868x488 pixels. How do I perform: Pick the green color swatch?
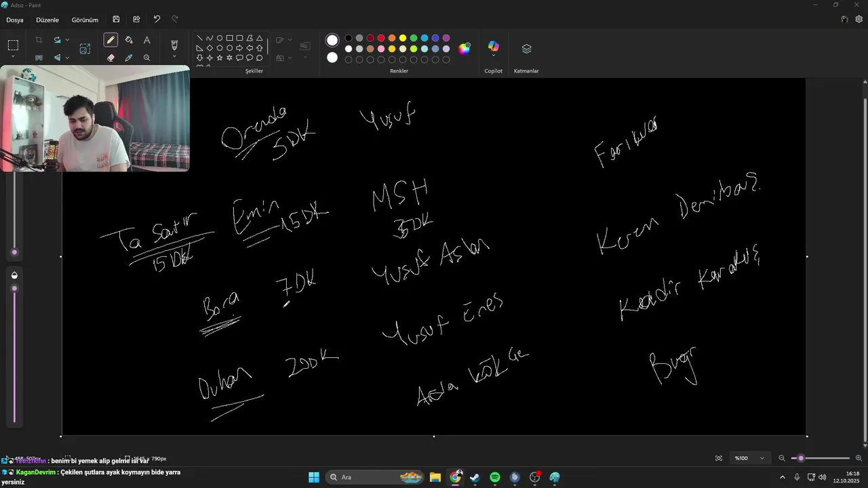click(414, 38)
